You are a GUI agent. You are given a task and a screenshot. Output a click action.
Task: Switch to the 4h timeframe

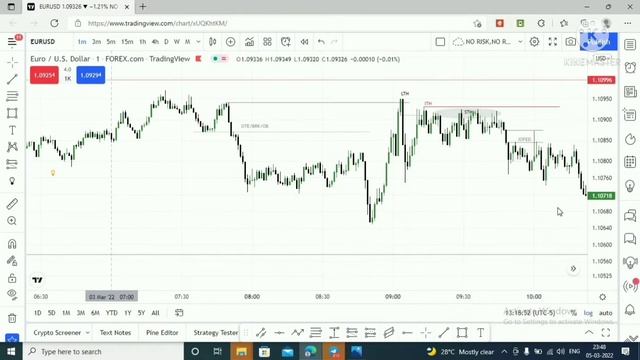click(x=155, y=42)
